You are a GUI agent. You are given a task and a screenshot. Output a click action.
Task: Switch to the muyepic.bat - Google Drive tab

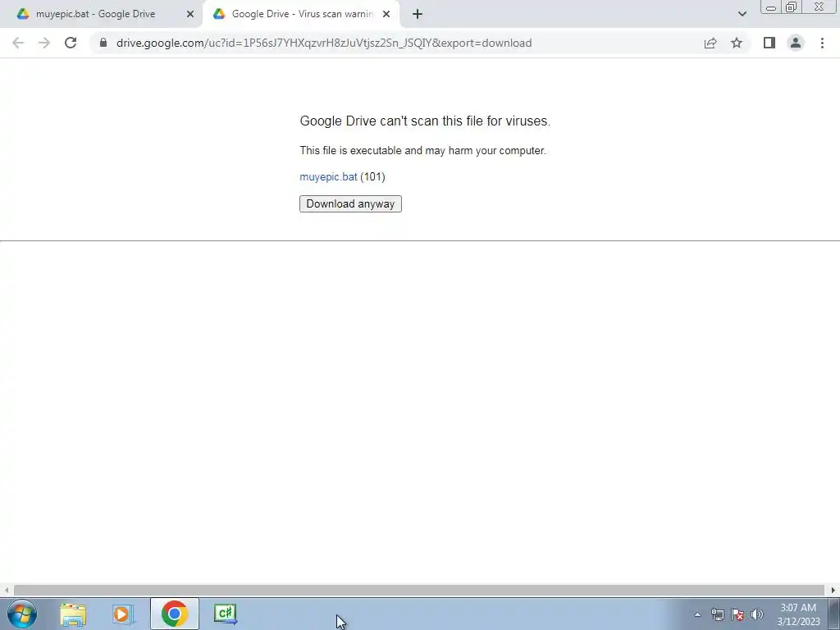click(95, 14)
